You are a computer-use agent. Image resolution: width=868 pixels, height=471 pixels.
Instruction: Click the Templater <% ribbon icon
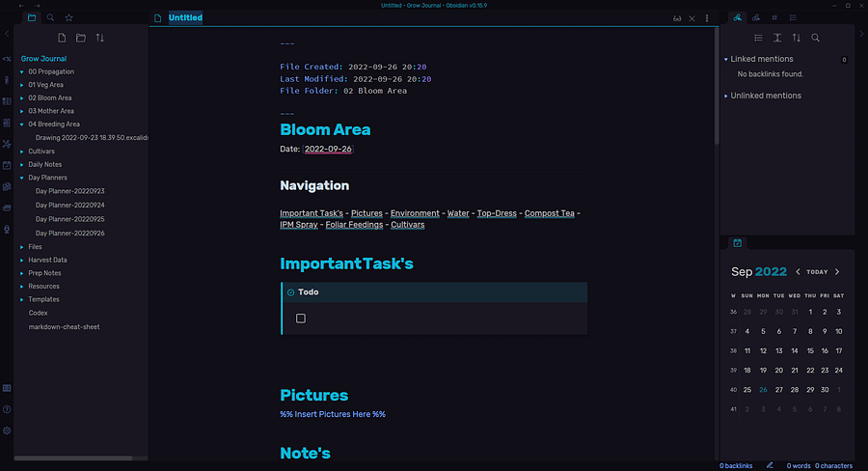point(7,59)
